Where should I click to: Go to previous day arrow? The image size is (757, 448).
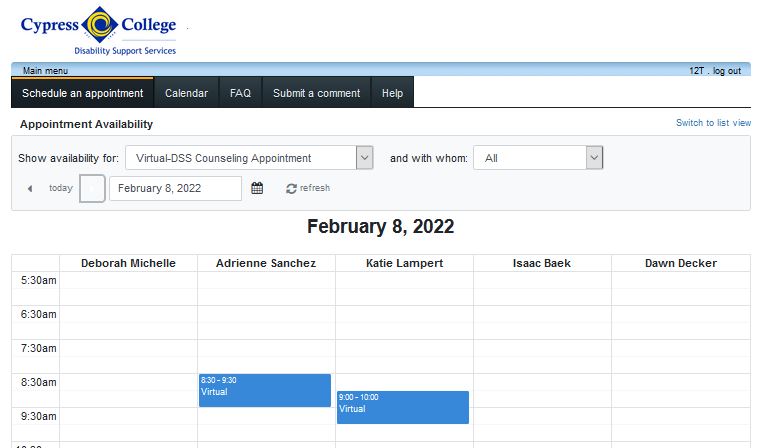[x=30, y=188]
